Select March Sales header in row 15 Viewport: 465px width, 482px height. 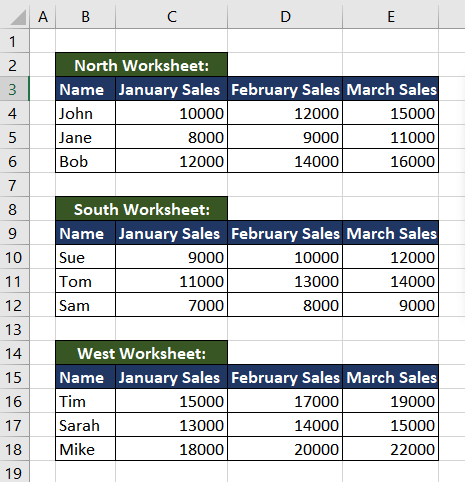coord(391,377)
